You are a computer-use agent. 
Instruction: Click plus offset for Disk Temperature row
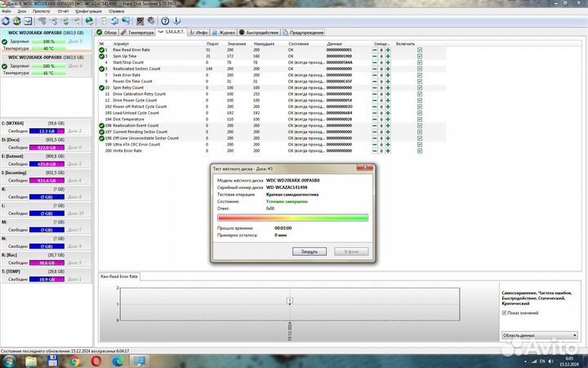coord(388,119)
